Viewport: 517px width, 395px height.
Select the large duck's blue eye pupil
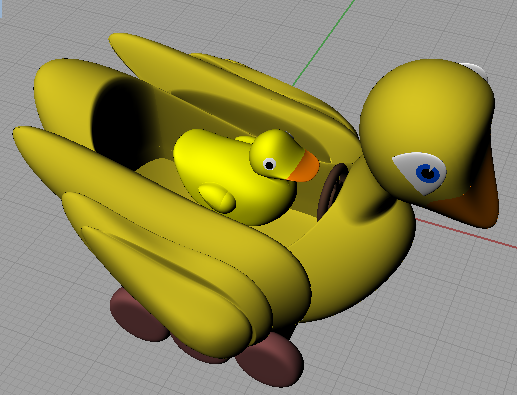click(x=428, y=174)
